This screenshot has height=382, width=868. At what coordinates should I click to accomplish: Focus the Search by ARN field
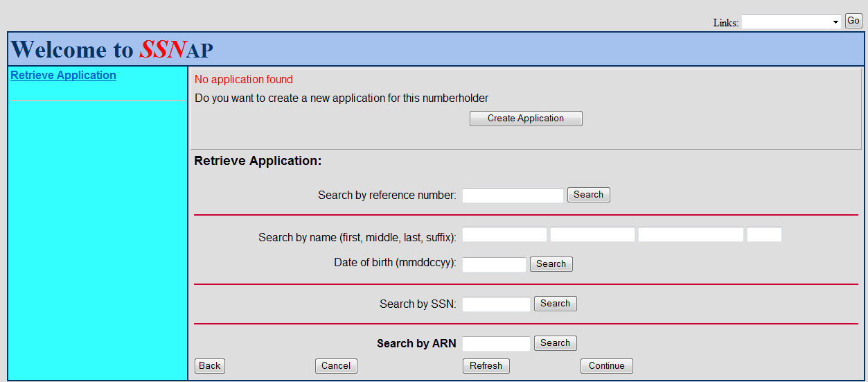pos(496,344)
